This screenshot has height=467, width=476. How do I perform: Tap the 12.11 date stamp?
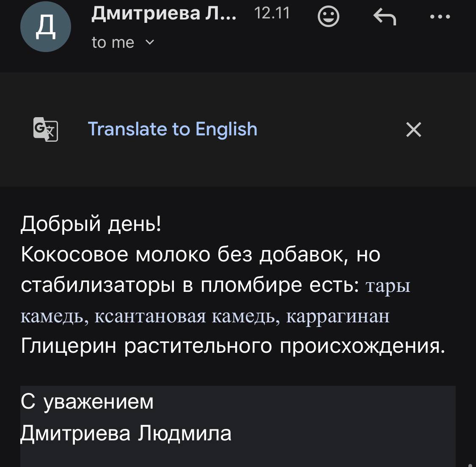272,14
